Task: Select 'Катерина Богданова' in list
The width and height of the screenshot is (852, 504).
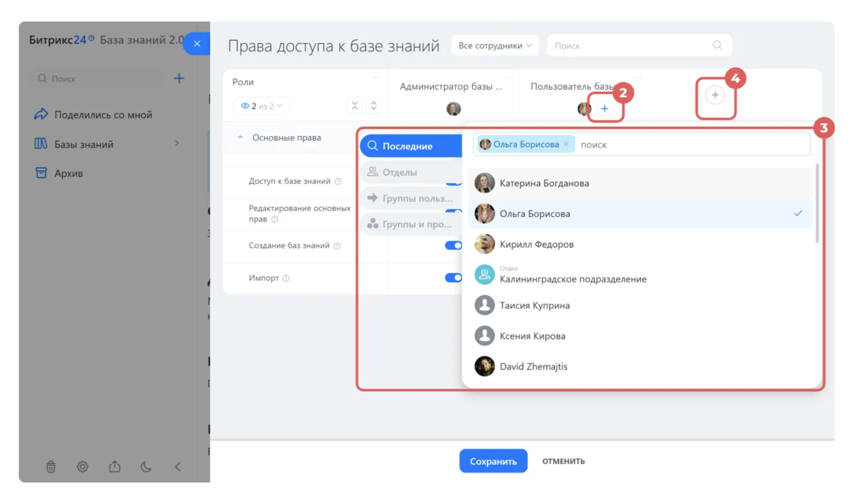Action: tap(640, 183)
